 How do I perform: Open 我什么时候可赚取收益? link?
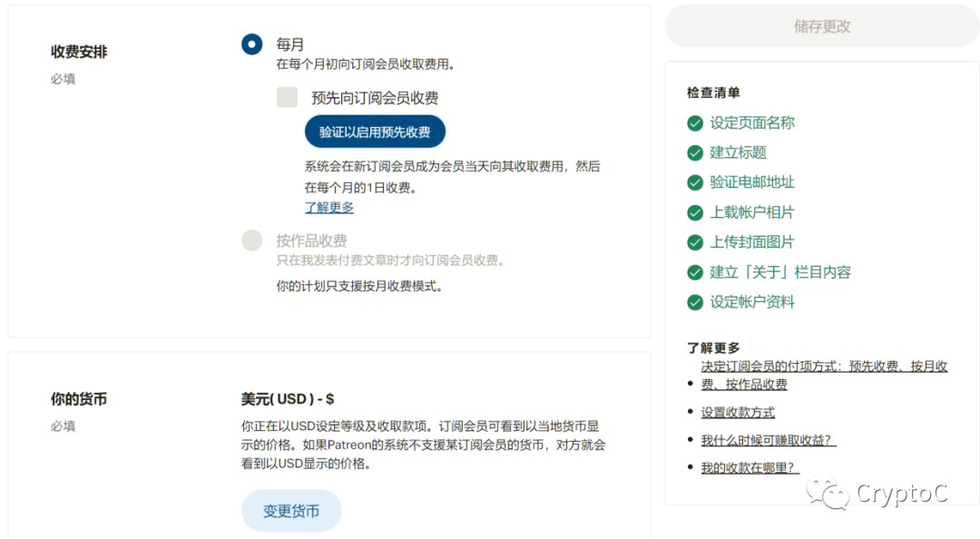pyautogui.click(x=768, y=440)
